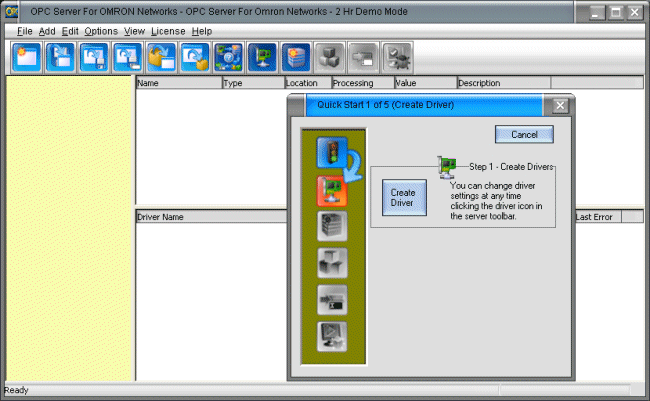650x401 pixels.
Task: Click the OPC application icon in title bar
Action: pyautogui.click(x=12, y=12)
